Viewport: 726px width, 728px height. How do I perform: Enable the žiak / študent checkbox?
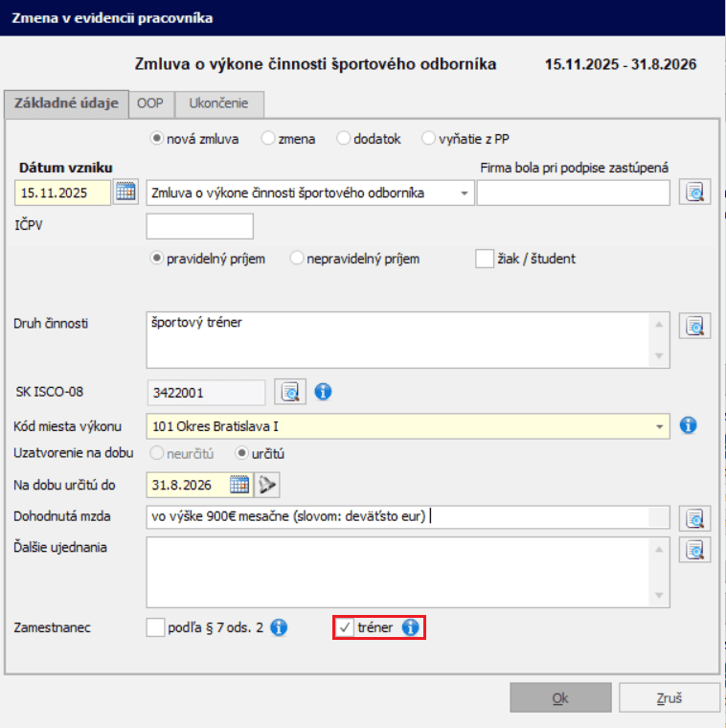click(x=485, y=259)
